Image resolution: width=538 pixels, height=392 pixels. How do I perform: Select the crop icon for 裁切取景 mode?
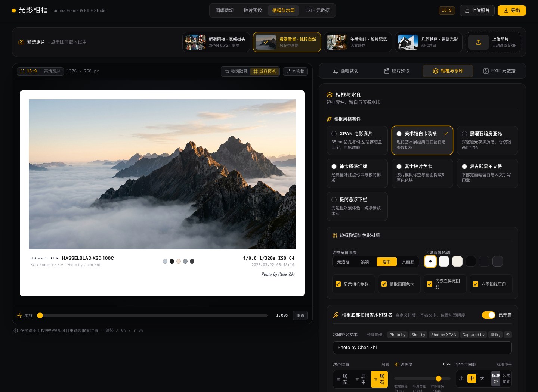click(x=227, y=71)
